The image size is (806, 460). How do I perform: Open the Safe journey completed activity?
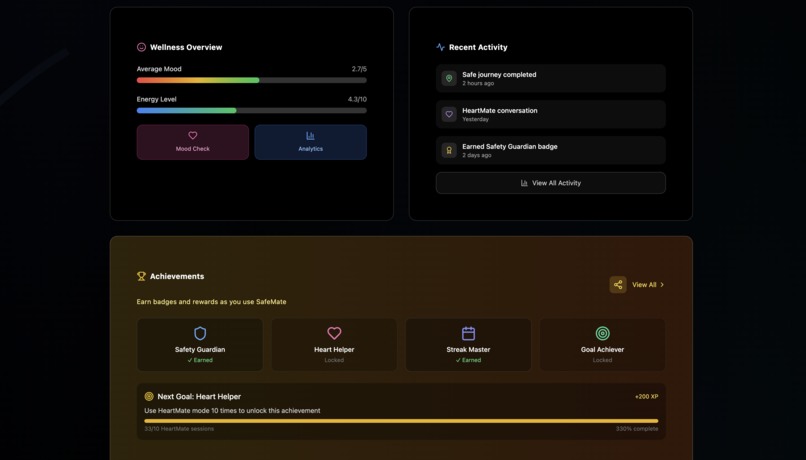point(551,78)
